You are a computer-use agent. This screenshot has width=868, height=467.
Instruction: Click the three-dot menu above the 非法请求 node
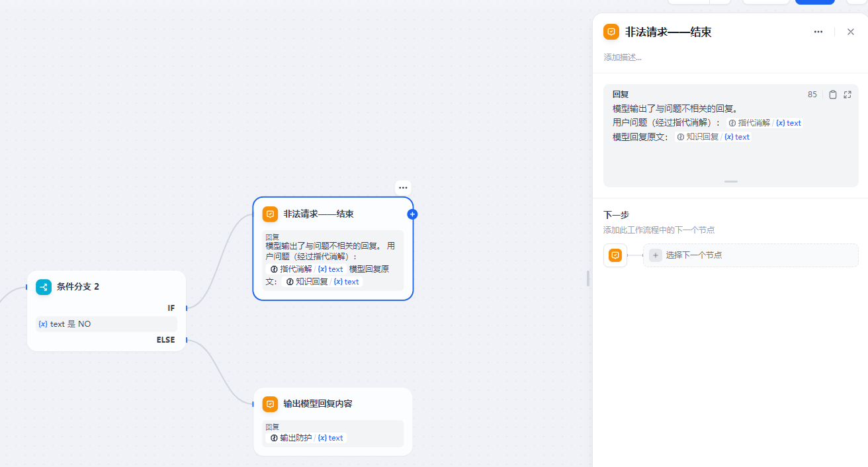click(x=403, y=188)
